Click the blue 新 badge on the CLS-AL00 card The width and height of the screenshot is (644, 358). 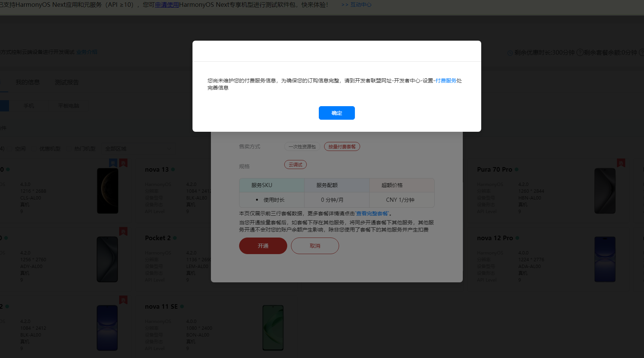(113, 163)
